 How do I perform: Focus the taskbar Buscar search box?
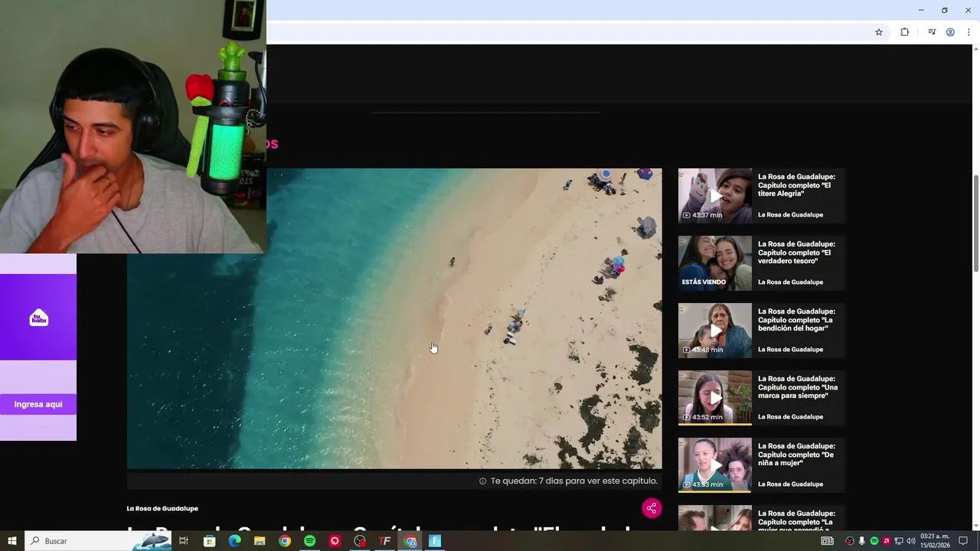[x=98, y=541]
